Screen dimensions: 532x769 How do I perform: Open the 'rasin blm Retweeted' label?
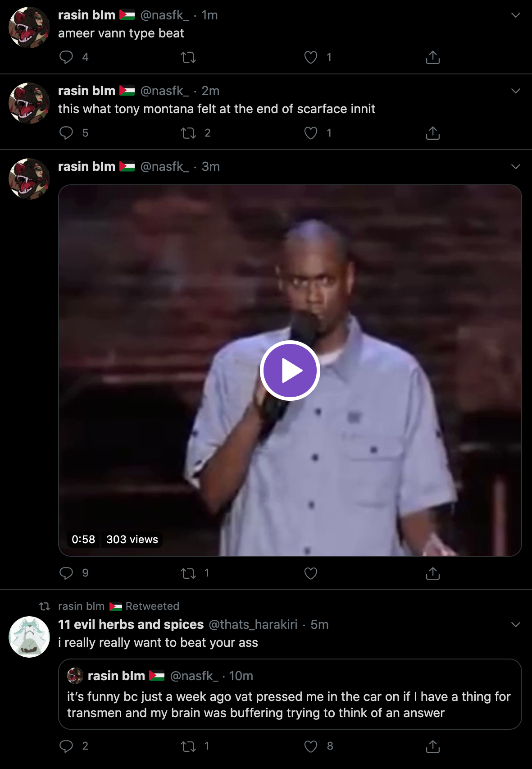click(x=119, y=606)
